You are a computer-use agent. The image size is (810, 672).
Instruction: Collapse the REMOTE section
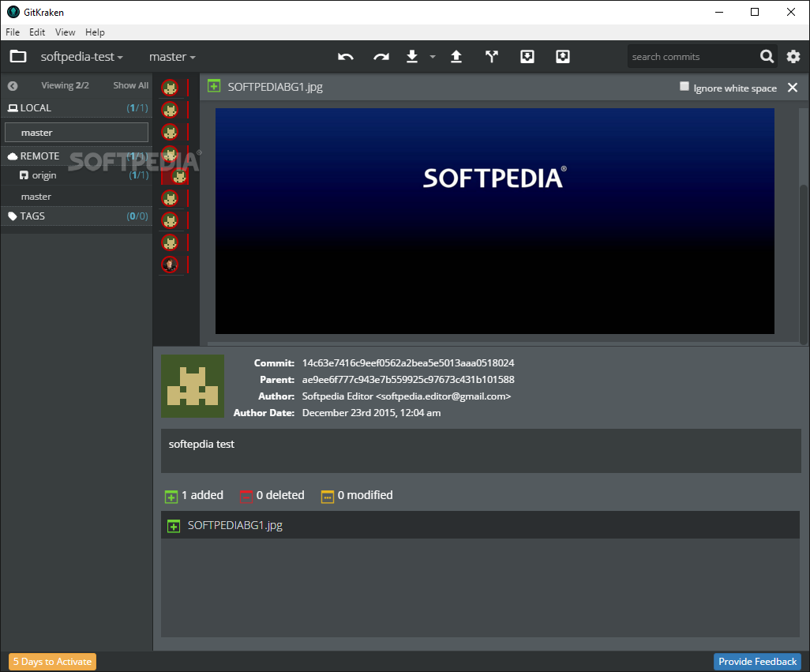[x=77, y=156]
